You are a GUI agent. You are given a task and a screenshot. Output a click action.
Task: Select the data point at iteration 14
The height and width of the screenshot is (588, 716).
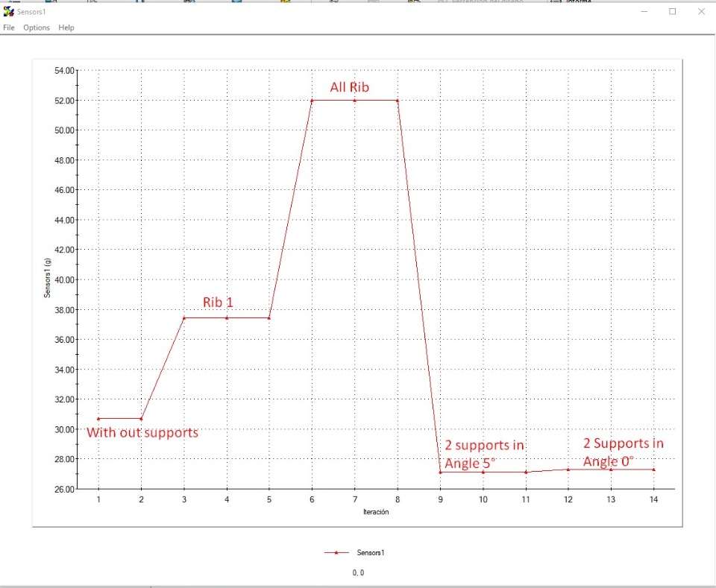pos(654,470)
